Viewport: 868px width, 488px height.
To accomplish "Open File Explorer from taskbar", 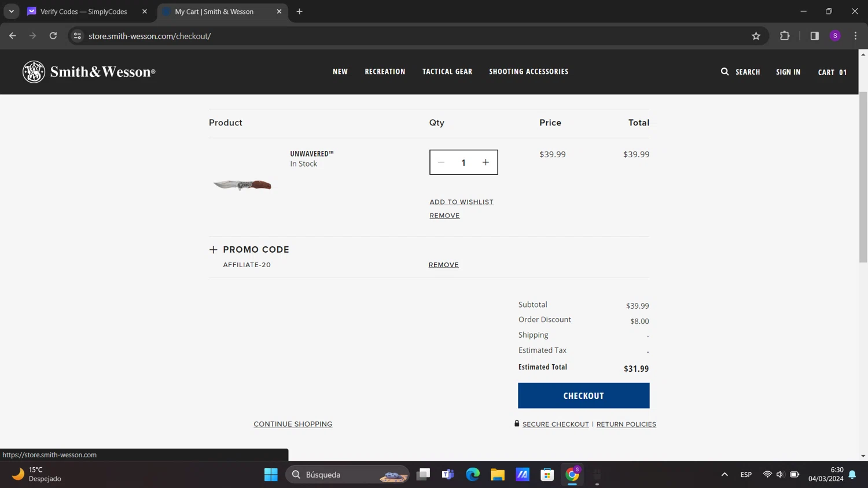I will [498, 475].
